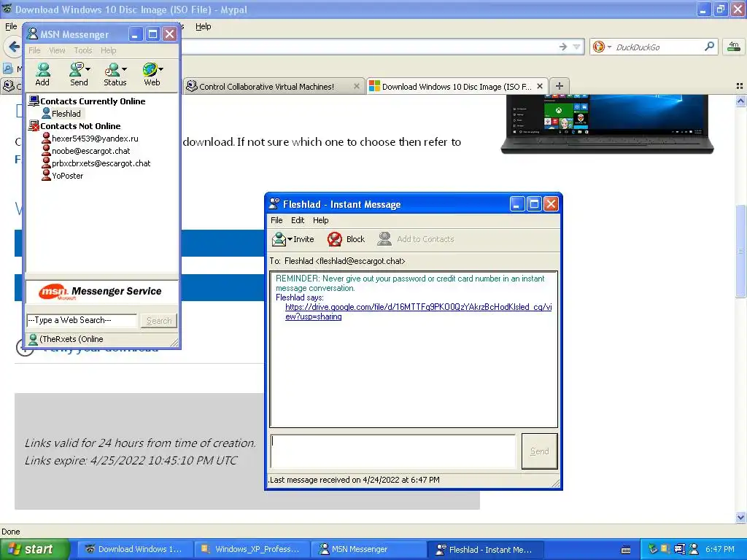Screen dimensions: 747x560
Task: Open the Send dropdown arrow in MSN Messenger
Action: pos(88,69)
